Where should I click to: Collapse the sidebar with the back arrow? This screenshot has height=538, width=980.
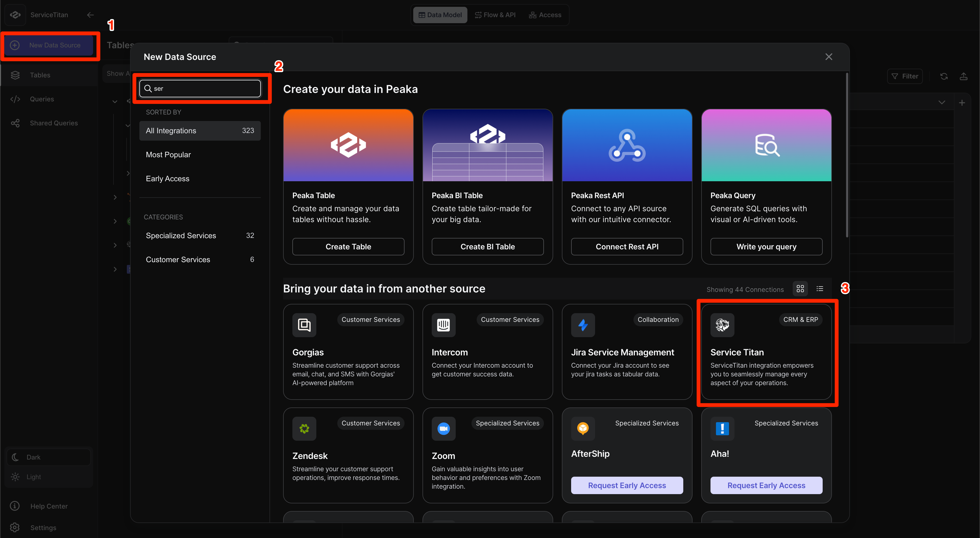coord(90,15)
